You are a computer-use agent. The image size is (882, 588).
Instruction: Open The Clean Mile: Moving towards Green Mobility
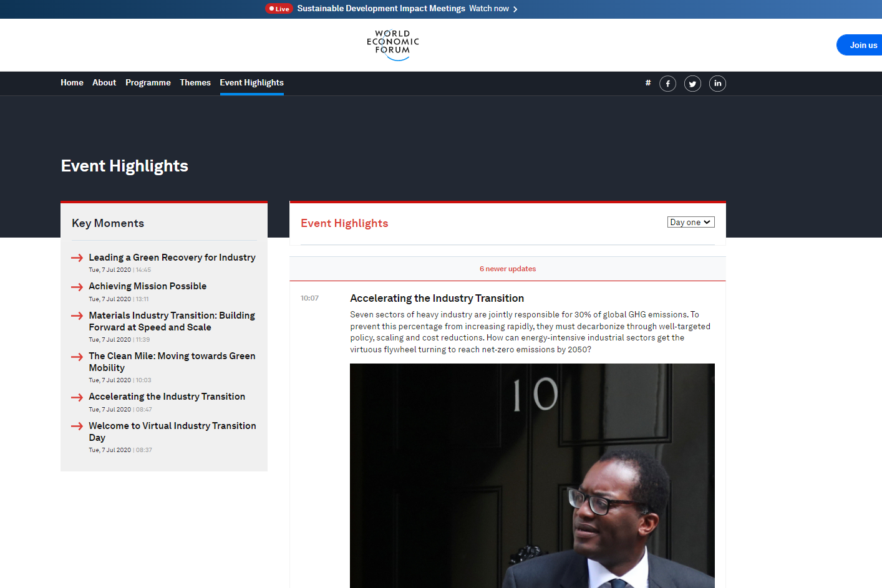click(172, 362)
